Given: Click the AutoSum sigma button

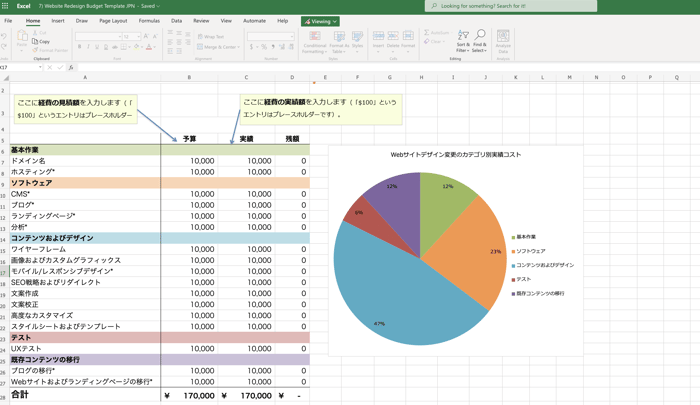Looking at the screenshot, I should [x=436, y=33].
